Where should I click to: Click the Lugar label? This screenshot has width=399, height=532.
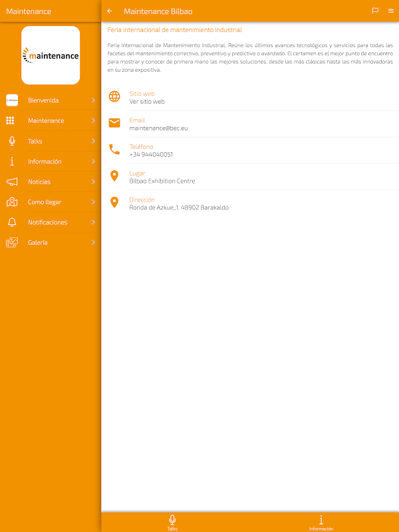[x=137, y=174]
